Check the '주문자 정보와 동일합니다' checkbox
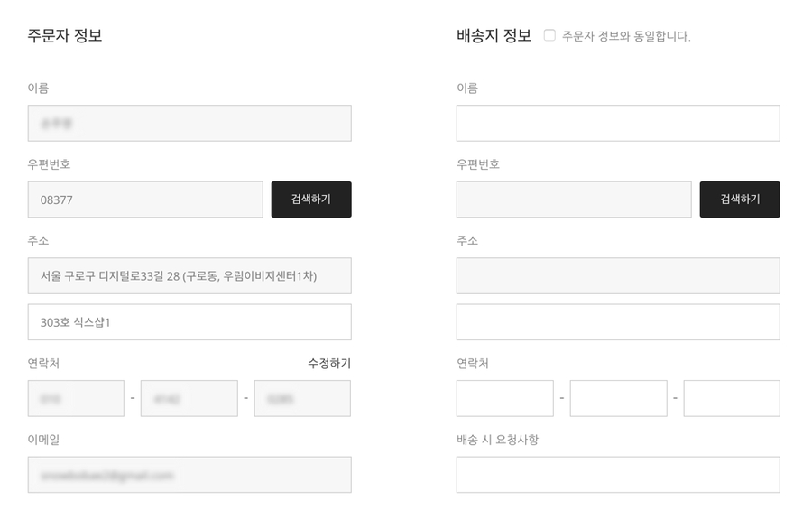 tap(549, 36)
